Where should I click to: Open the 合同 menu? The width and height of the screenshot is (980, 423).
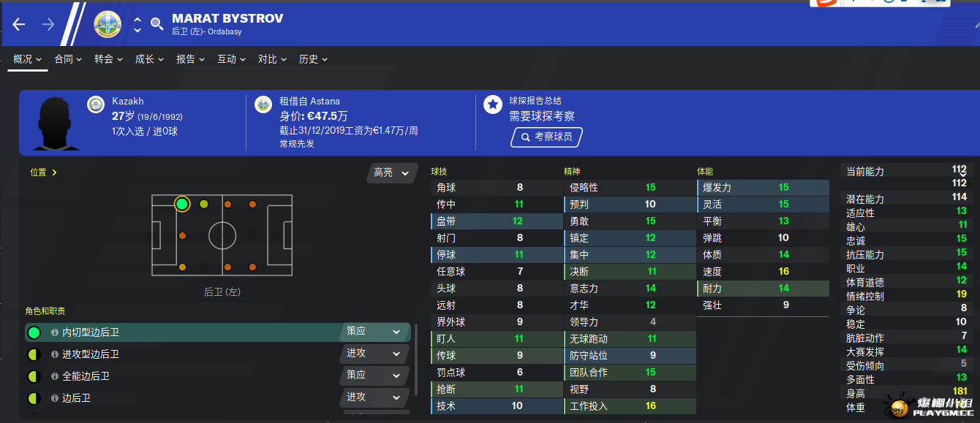[68, 59]
